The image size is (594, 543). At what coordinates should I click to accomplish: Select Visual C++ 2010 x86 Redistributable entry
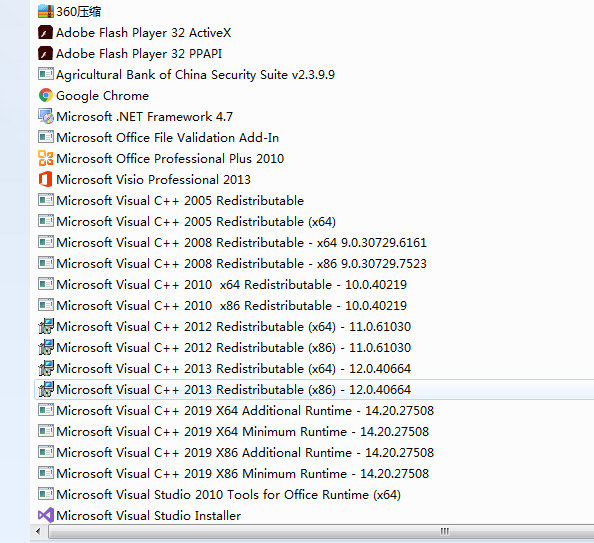click(231, 305)
